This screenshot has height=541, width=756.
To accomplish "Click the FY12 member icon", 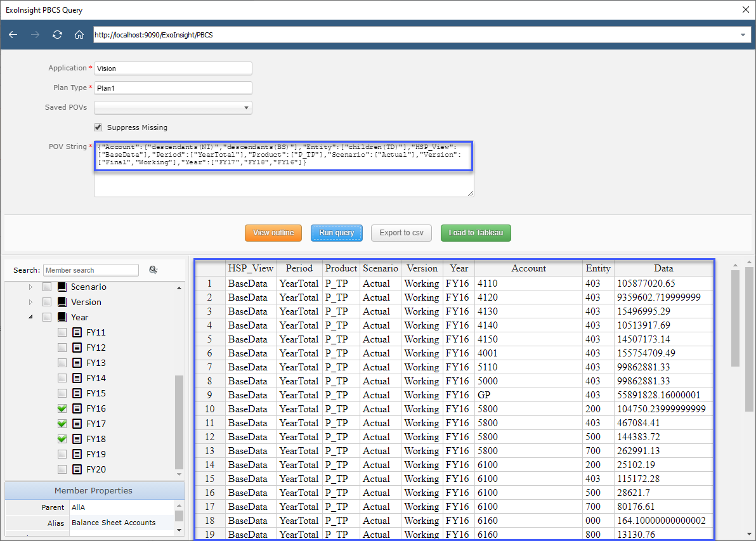I will (x=77, y=348).
